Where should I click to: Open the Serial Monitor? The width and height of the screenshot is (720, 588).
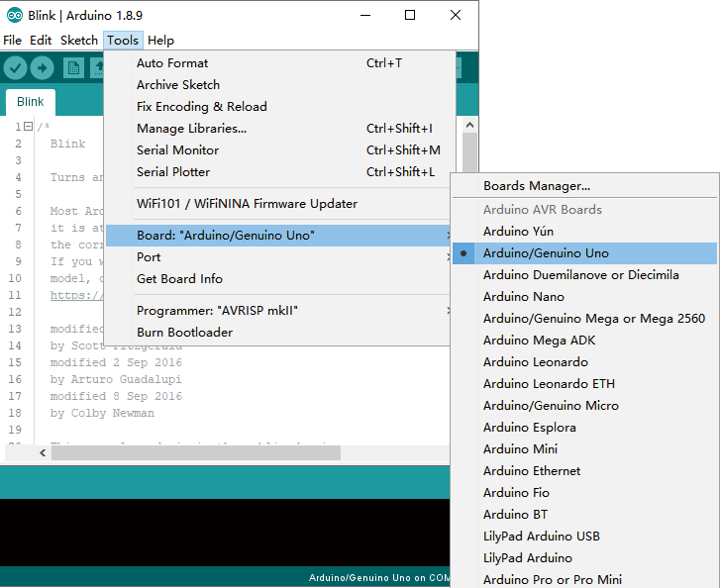[x=280, y=150]
